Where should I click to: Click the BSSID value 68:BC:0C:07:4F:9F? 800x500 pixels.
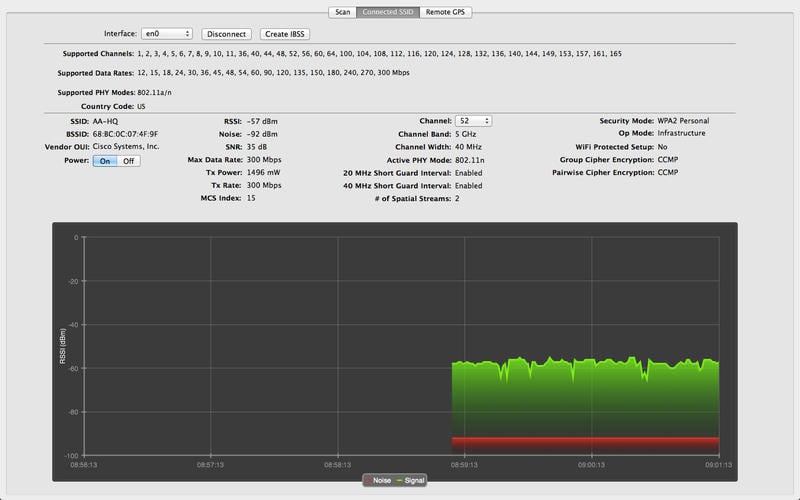tap(125, 134)
